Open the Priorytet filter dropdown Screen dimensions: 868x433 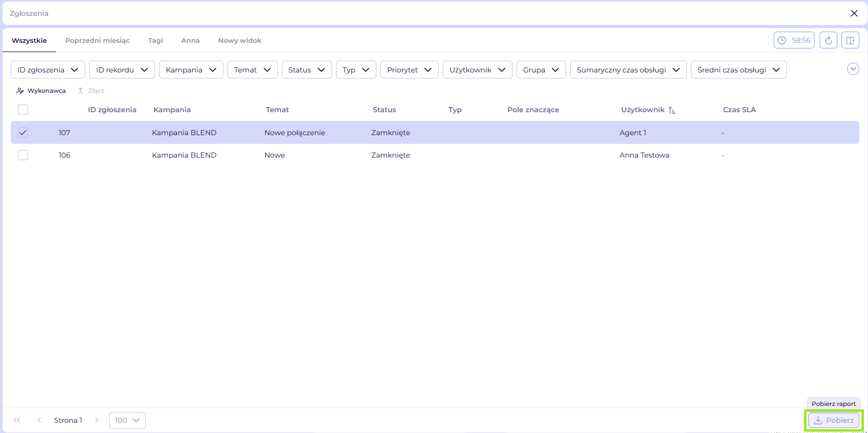click(x=410, y=70)
